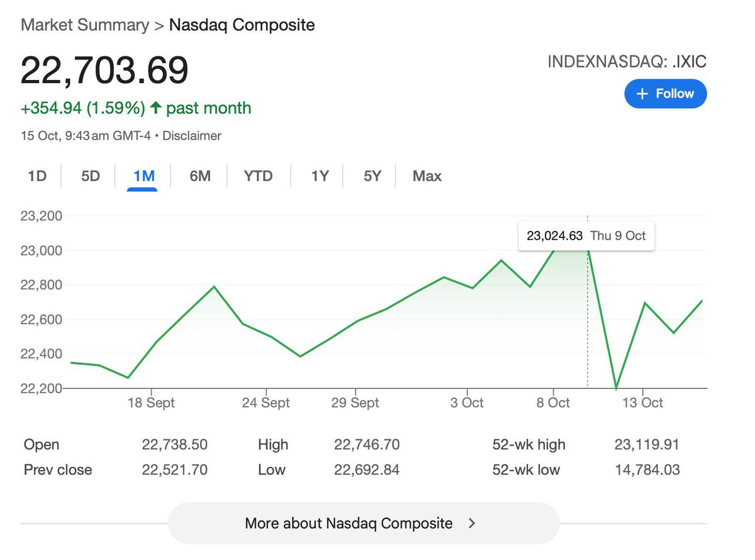The image size is (755, 560).
Task: Click the Nasdaq Composite title text
Action: [242, 26]
